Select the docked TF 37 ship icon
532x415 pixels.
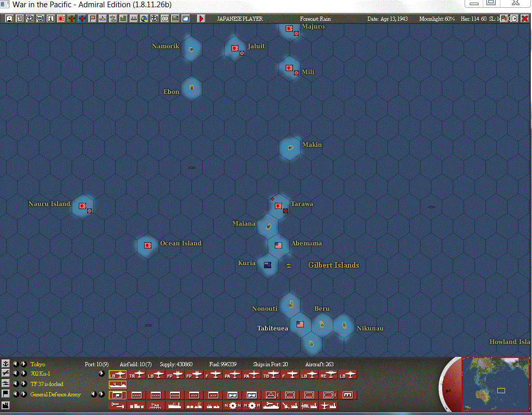[x=117, y=384]
